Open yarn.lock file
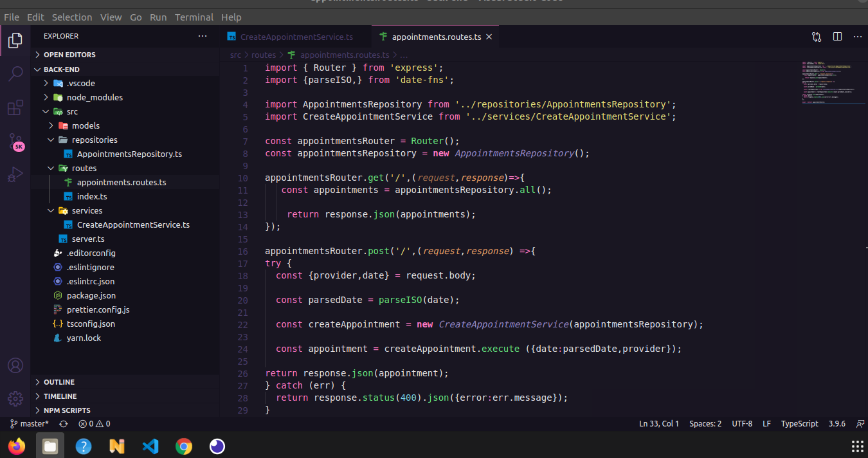Screen dimensions: 868x458 125,338
